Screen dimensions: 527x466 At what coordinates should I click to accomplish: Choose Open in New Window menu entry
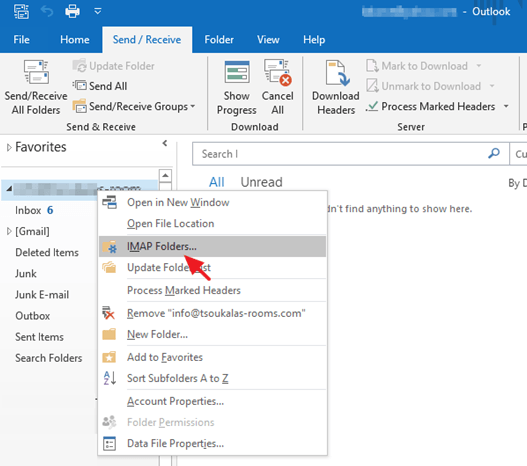pyautogui.click(x=212, y=202)
